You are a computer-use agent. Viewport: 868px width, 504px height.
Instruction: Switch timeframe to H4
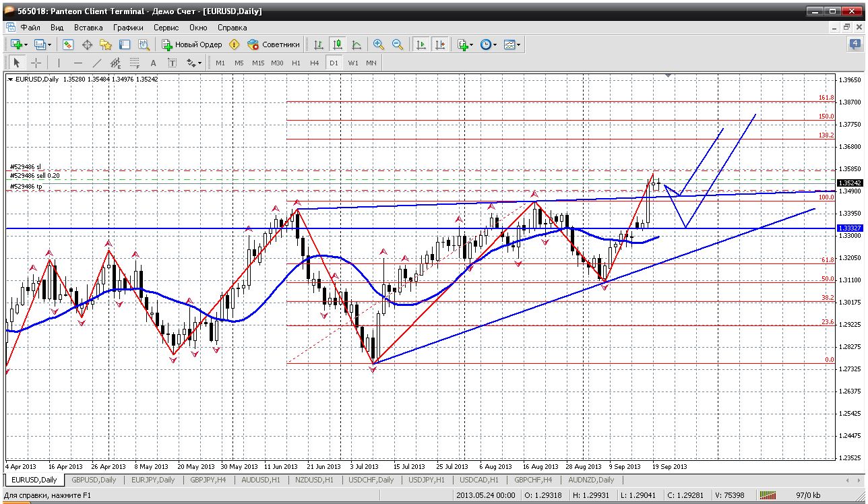click(x=314, y=63)
